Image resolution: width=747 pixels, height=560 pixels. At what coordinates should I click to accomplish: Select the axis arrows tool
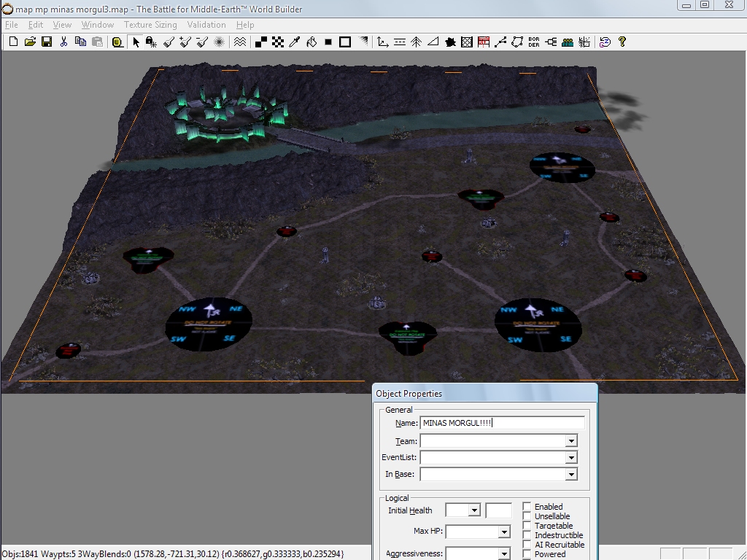point(382,42)
